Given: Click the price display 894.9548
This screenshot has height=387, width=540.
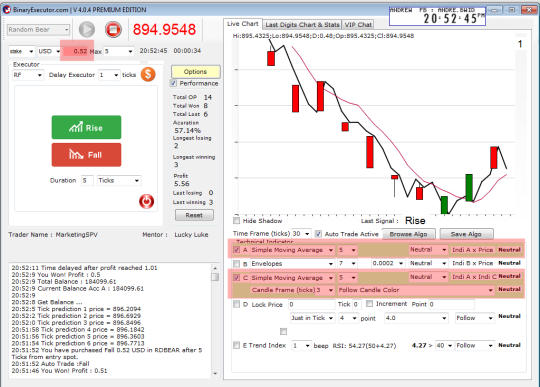Looking at the screenshot, I should point(165,30).
